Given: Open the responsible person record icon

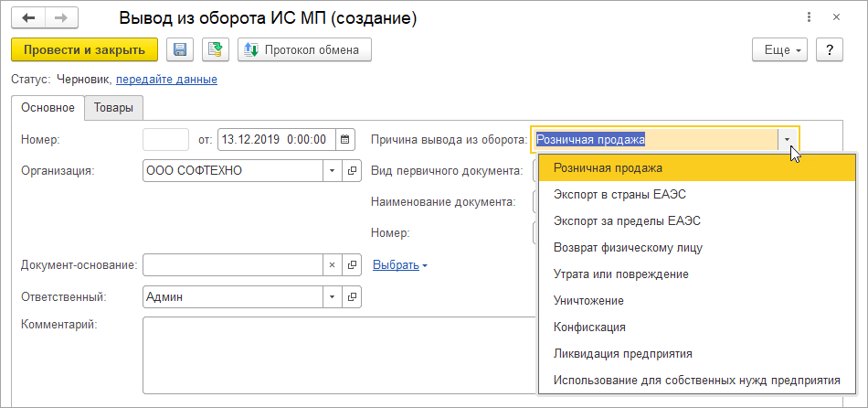Looking at the screenshot, I should 352,296.
